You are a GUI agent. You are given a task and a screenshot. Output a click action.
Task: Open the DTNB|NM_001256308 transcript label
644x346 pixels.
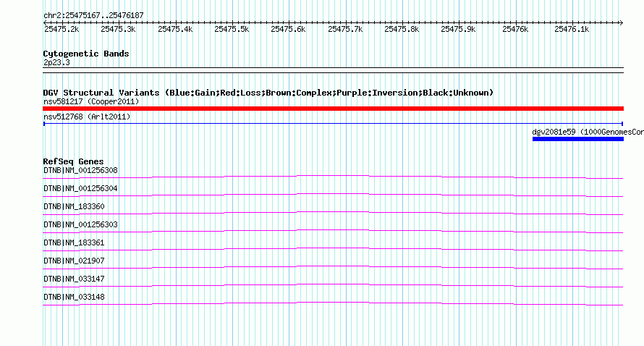click(x=80, y=171)
